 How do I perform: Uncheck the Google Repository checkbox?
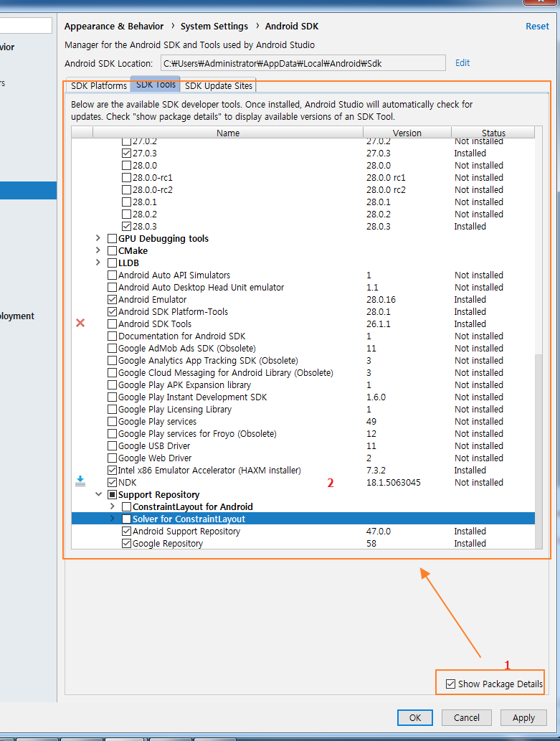pyautogui.click(x=126, y=544)
